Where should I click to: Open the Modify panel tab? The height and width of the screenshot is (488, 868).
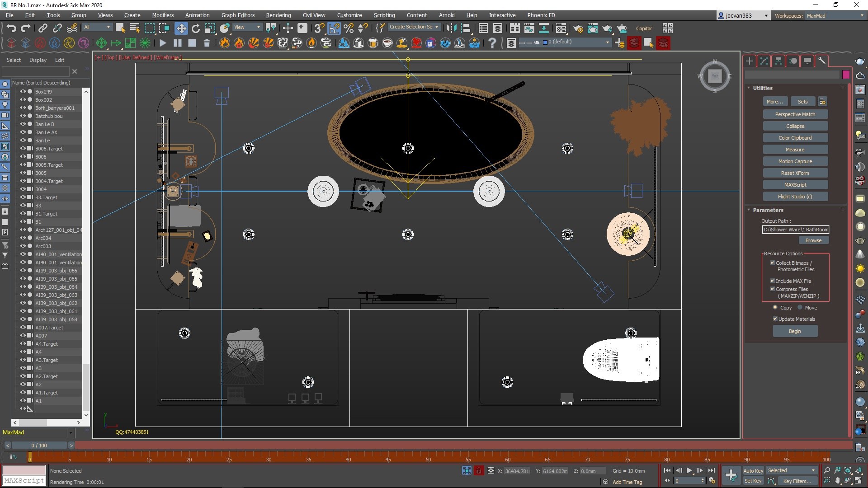click(764, 61)
